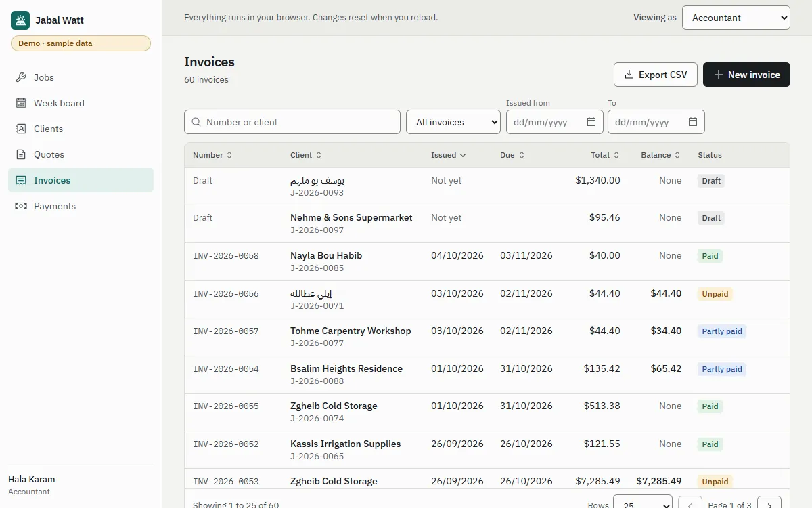Open the Viewing as role dropdown
Screen dimensions: 812x508
click(x=736, y=18)
